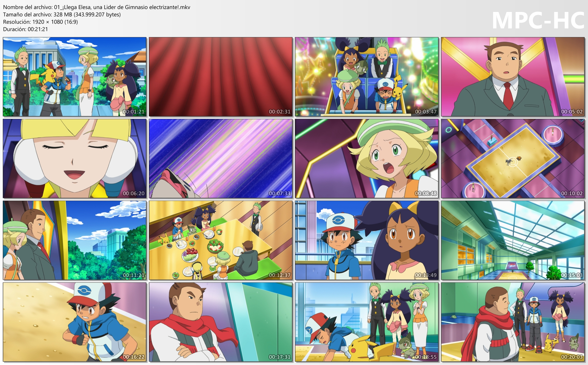
Task: Open the thumbnail stamped 00:20:03
Action: click(x=513, y=322)
